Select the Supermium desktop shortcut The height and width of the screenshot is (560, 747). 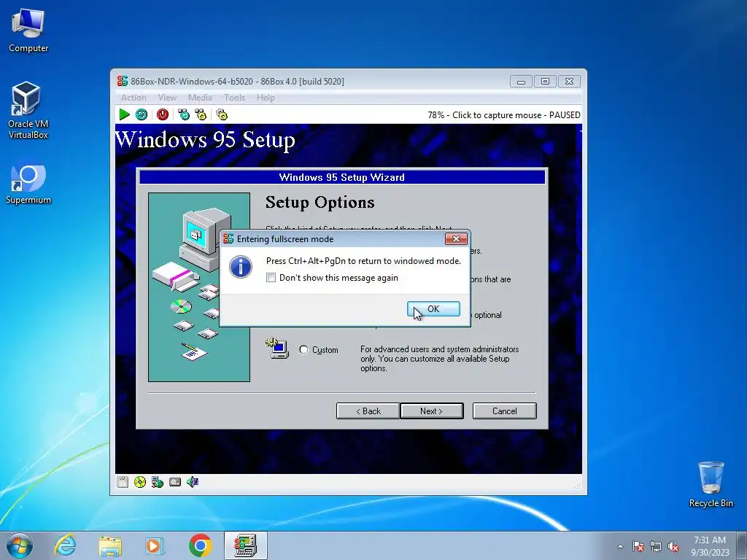[28, 184]
